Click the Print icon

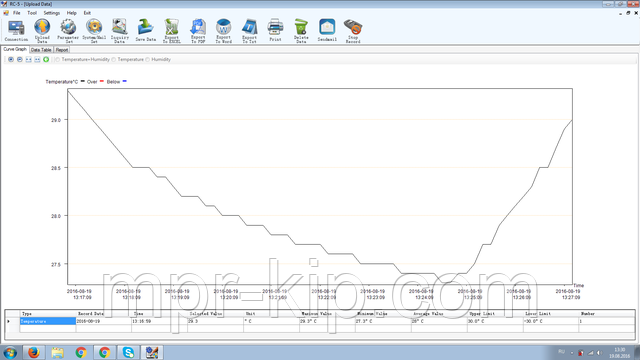click(x=275, y=30)
